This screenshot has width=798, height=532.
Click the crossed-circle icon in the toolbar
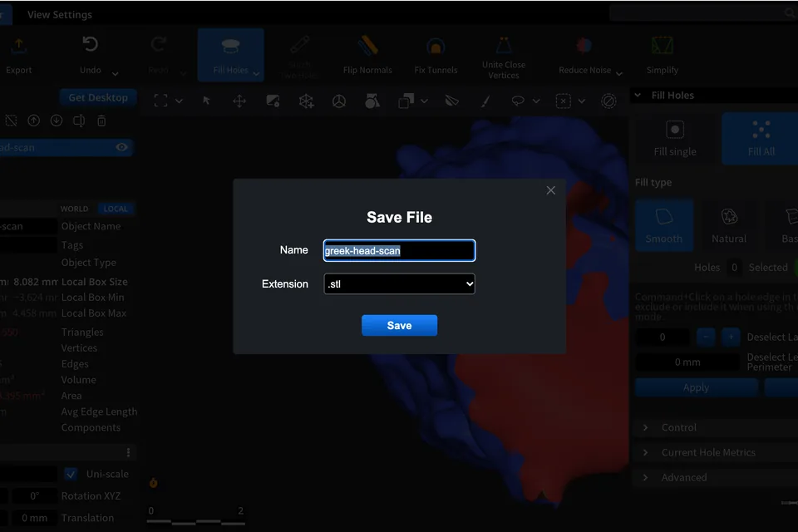coord(608,101)
